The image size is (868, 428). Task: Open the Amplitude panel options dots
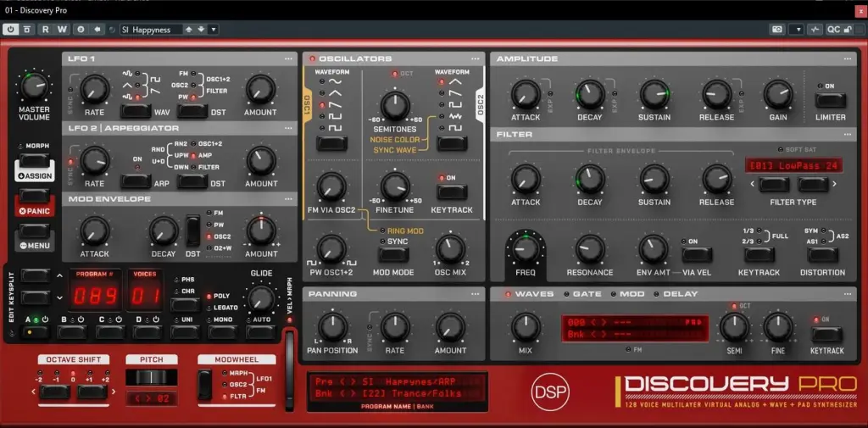pos(847,58)
